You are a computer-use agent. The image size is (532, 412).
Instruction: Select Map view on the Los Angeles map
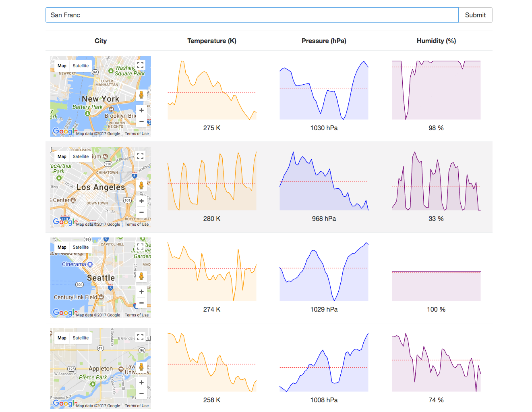tap(62, 156)
